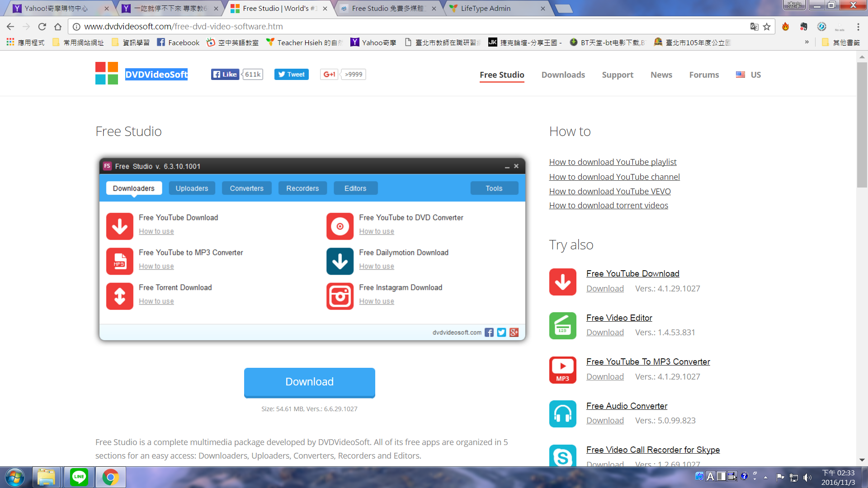The height and width of the screenshot is (488, 868).
Task: Open File Explorer from the taskbar
Action: point(46,477)
